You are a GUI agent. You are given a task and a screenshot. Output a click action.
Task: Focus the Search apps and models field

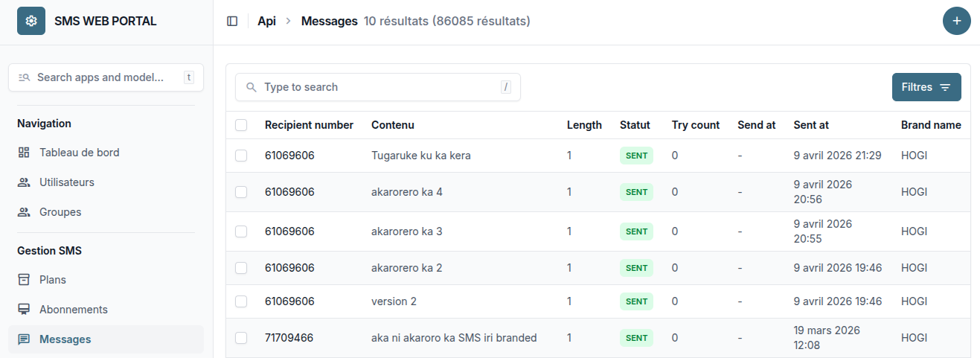coord(106,77)
